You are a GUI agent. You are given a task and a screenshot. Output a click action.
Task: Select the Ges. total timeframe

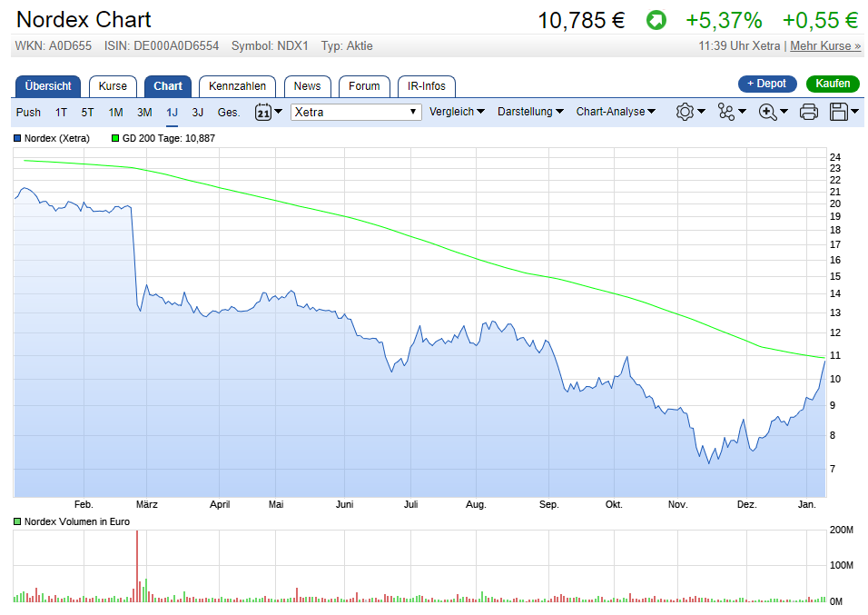tap(229, 113)
